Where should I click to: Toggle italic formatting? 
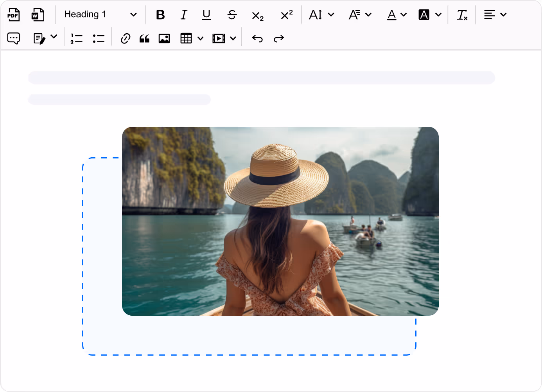click(183, 15)
